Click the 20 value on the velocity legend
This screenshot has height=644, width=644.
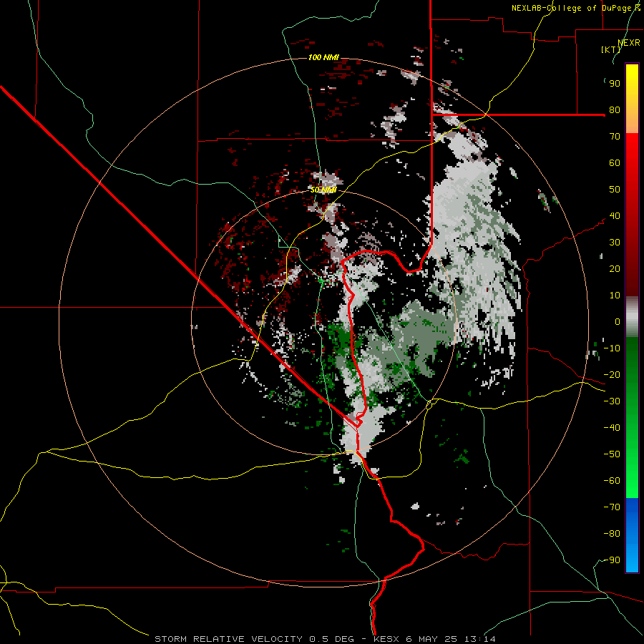[615, 269]
